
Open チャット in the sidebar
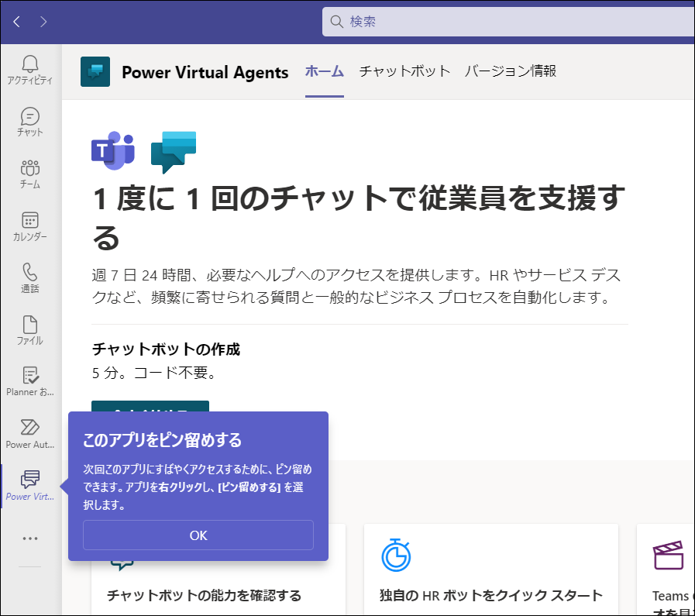pos(29,122)
